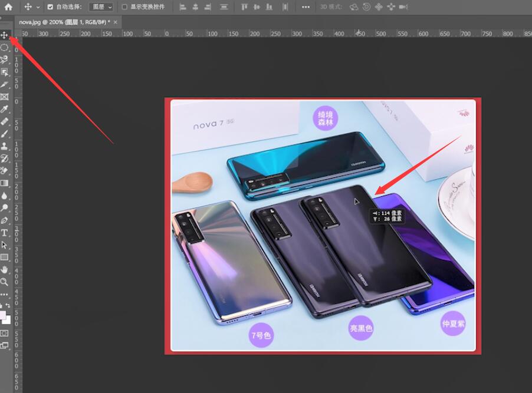Select the Pen tool

tap(4, 220)
